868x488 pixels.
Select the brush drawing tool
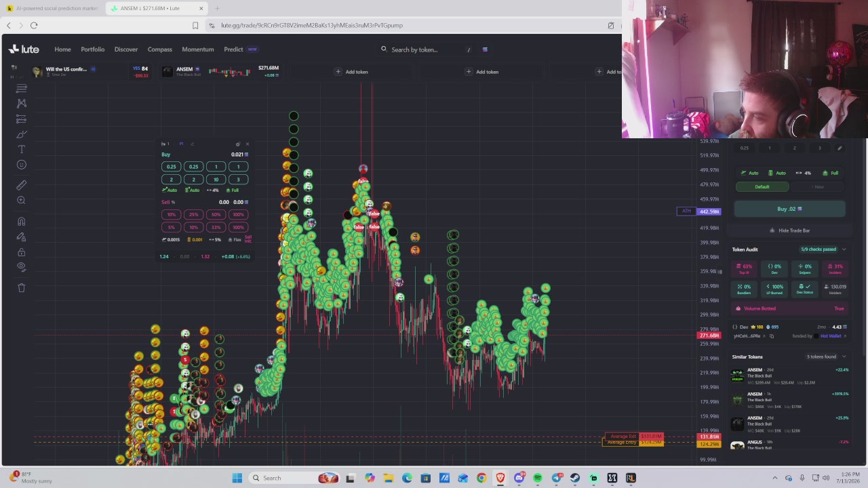tap(22, 134)
